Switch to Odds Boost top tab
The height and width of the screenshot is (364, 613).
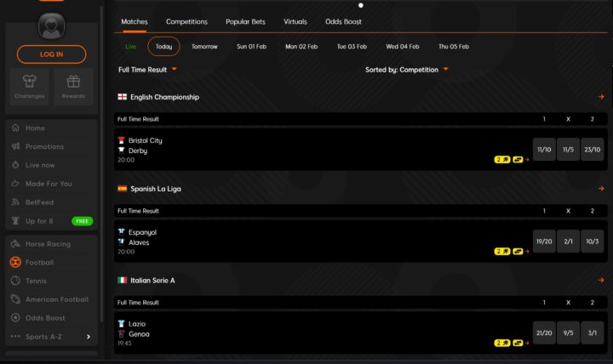pyautogui.click(x=343, y=22)
